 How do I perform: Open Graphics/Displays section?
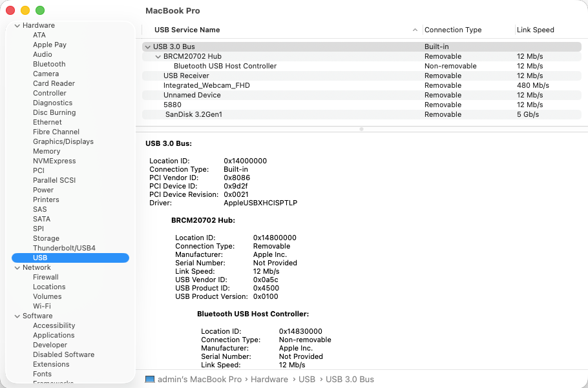click(63, 142)
